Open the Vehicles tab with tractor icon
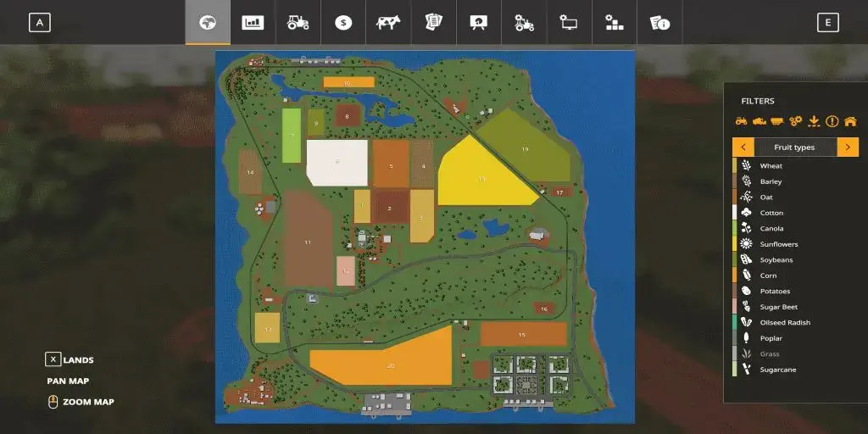Viewport: 868px width, 434px height. pyautogui.click(x=298, y=23)
